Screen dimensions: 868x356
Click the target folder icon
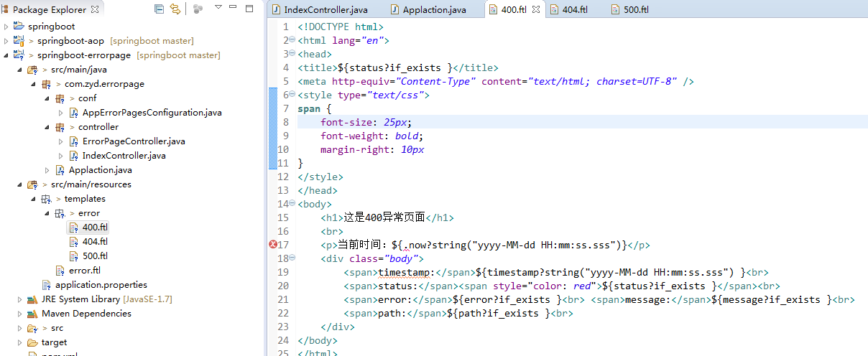click(x=33, y=342)
